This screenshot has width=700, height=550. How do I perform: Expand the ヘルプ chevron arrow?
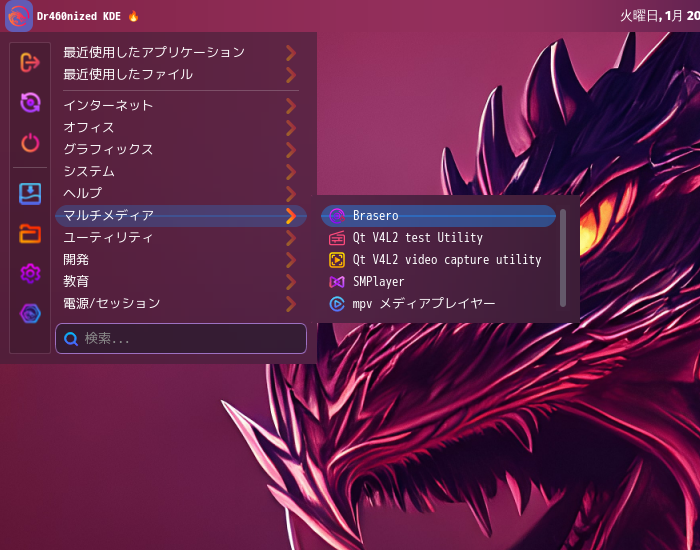pyautogui.click(x=291, y=193)
